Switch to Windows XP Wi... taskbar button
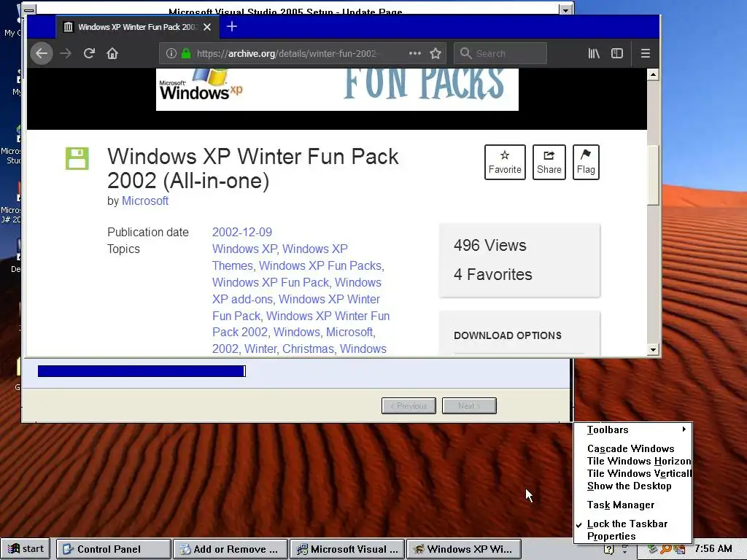The width and height of the screenshot is (747, 560). (464, 549)
